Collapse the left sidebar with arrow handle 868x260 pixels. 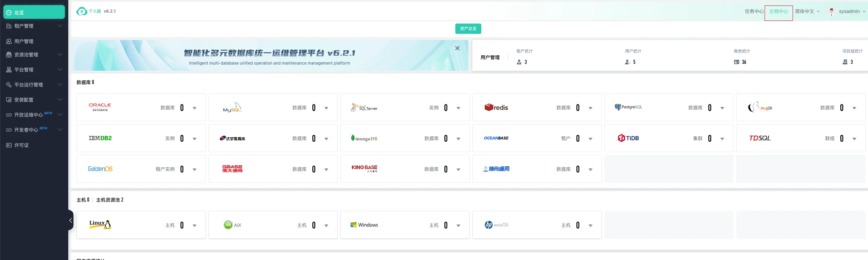(x=71, y=220)
